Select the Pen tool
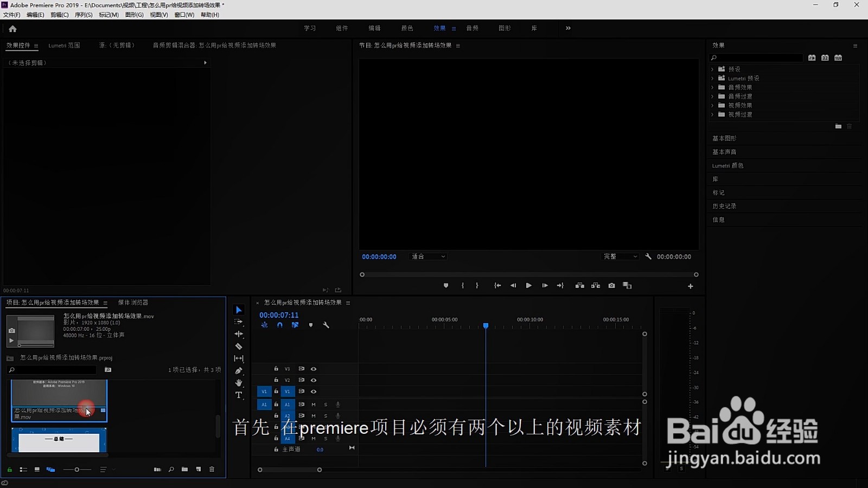 pyautogui.click(x=239, y=371)
